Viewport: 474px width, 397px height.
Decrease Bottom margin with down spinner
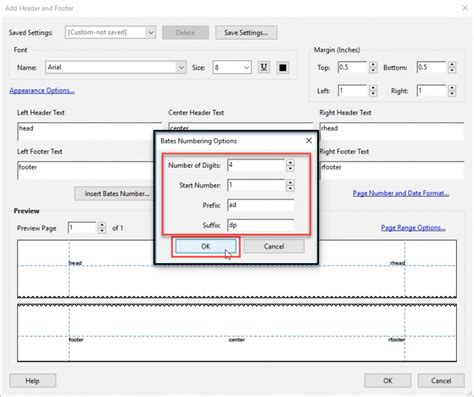[452, 70]
